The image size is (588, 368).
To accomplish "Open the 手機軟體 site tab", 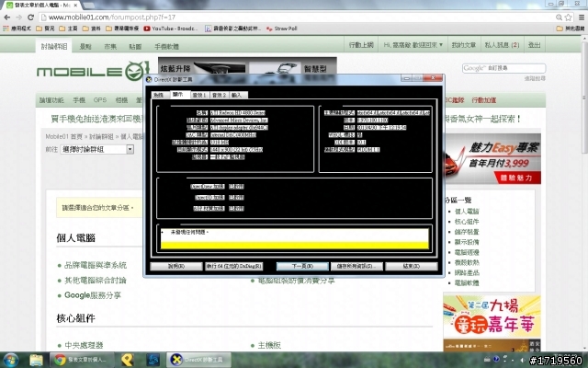I will tap(167, 47).
